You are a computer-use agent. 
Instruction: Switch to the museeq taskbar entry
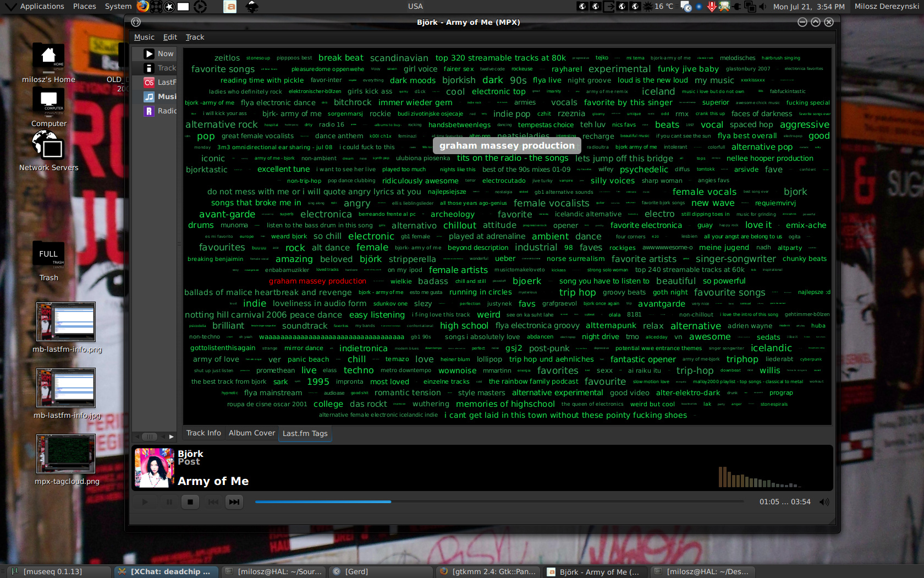58,571
